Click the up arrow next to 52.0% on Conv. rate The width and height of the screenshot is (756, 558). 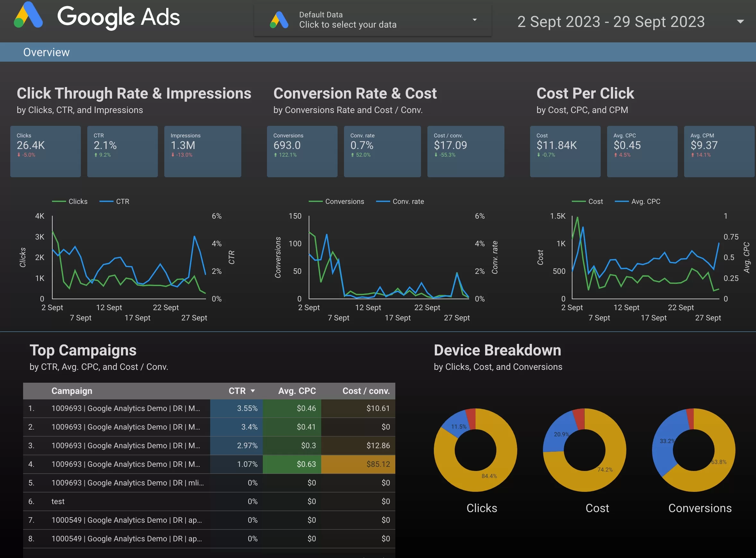click(x=352, y=155)
